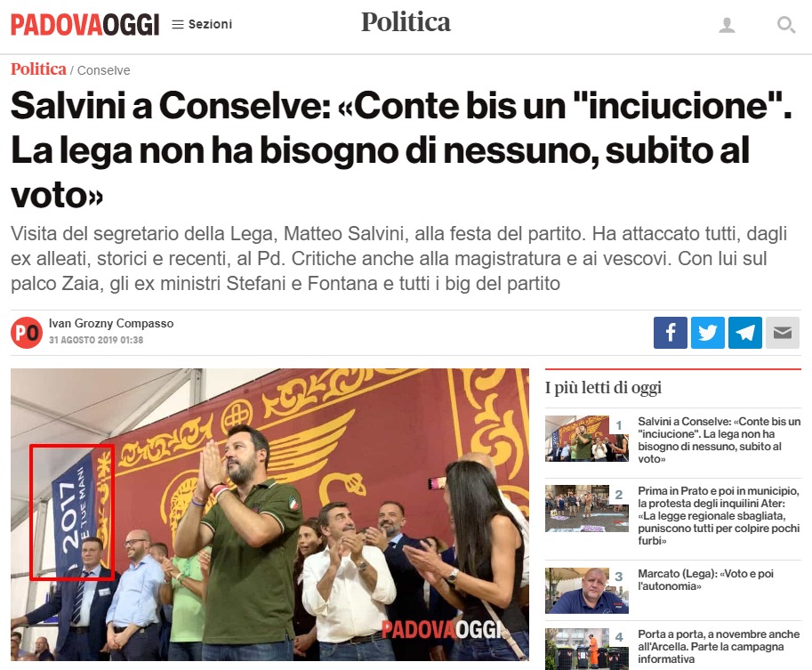812x670 pixels.
Task: Open the Sezioni hamburger menu
Action: [x=202, y=24]
